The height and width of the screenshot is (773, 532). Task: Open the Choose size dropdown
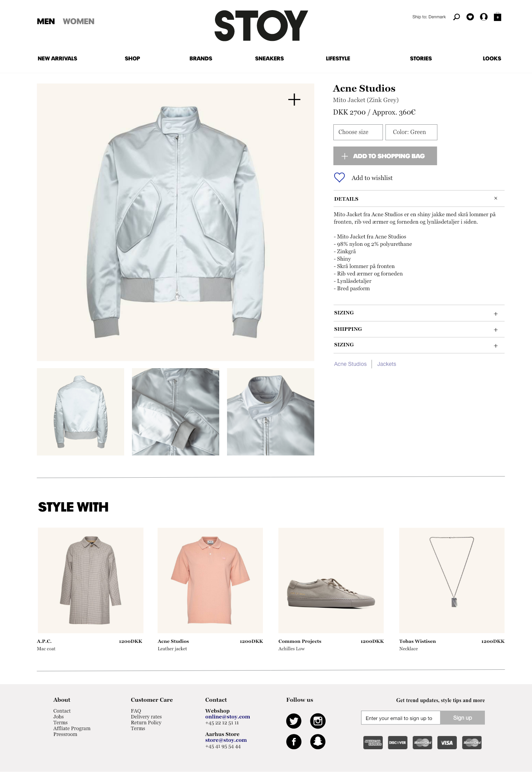(x=358, y=132)
